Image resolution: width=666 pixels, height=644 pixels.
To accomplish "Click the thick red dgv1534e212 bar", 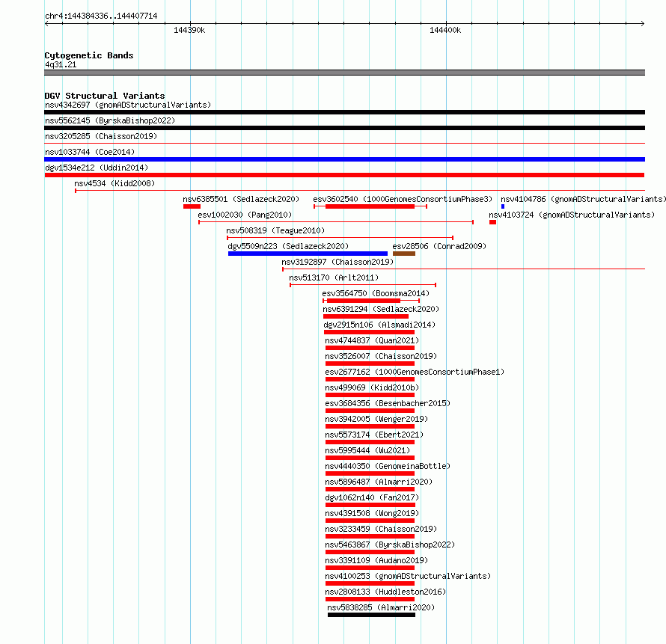I will click(x=344, y=175).
